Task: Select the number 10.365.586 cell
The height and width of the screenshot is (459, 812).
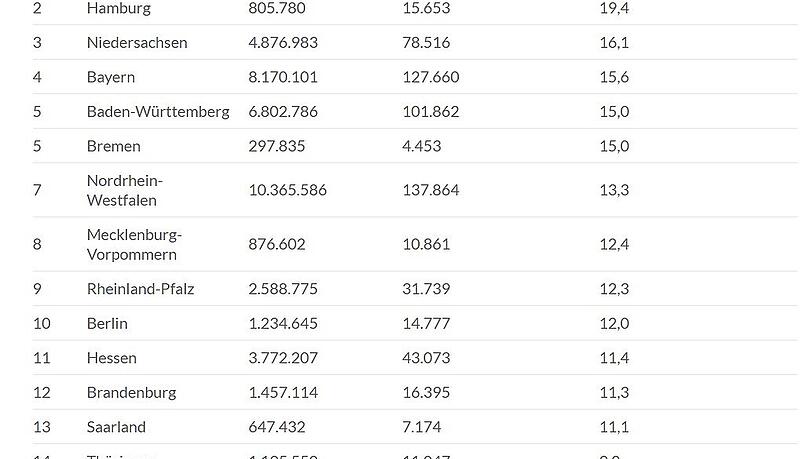Action: (287, 190)
